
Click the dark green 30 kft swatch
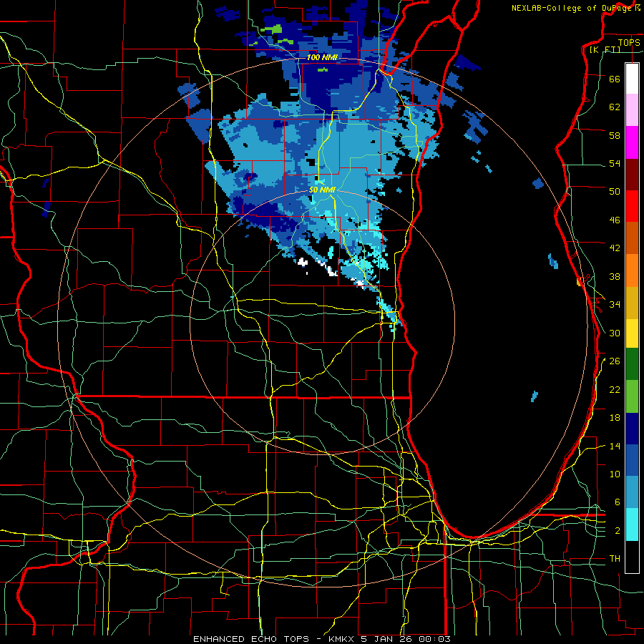point(632,364)
